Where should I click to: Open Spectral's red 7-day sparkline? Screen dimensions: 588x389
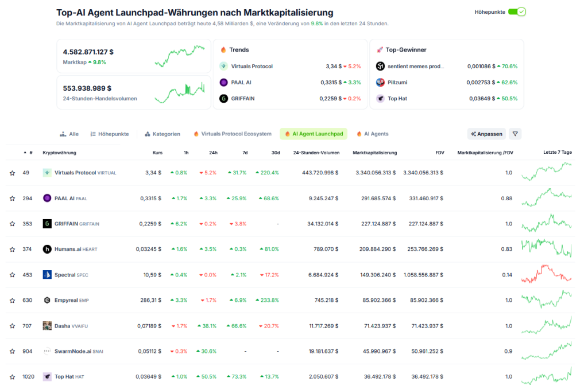point(547,274)
